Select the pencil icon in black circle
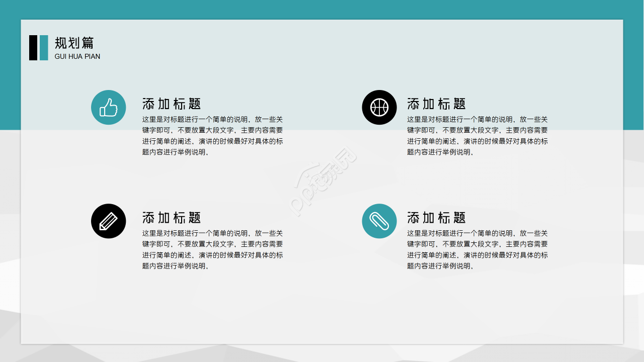 [x=108, y=221]
